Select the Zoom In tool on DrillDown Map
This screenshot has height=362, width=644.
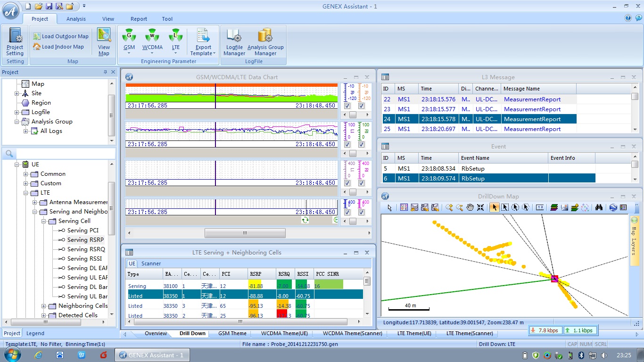(x=449, y=207)
